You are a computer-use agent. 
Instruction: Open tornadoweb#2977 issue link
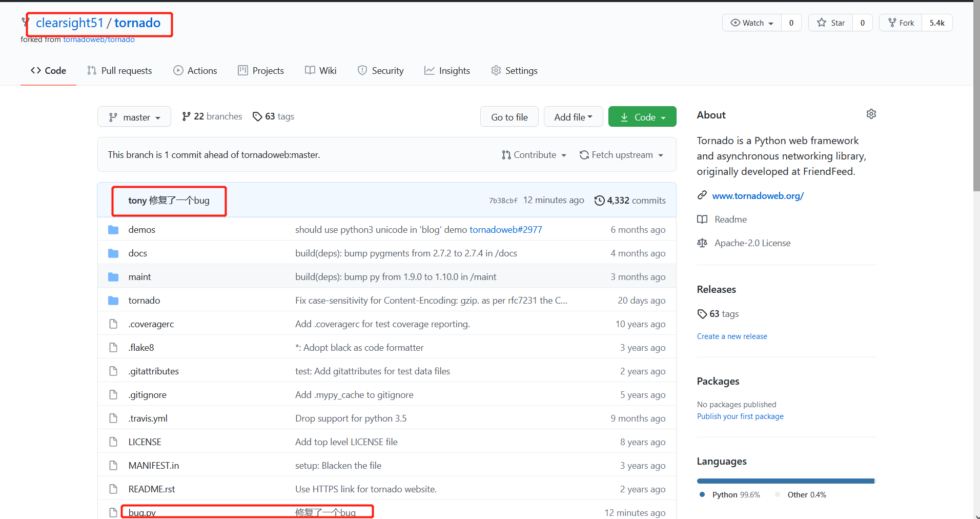coord(506,230)
